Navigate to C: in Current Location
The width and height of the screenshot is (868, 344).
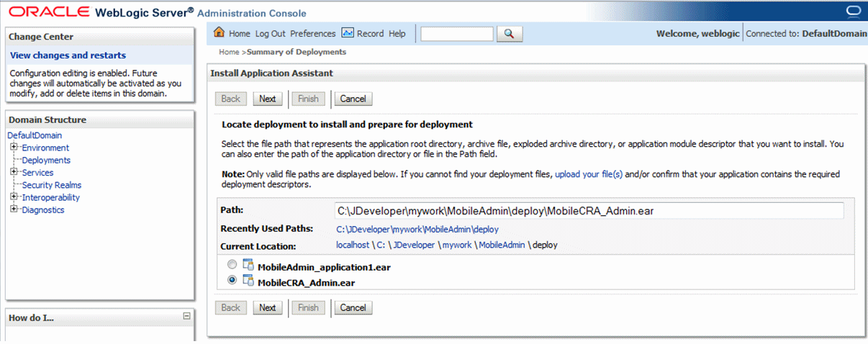pos(381,245)
